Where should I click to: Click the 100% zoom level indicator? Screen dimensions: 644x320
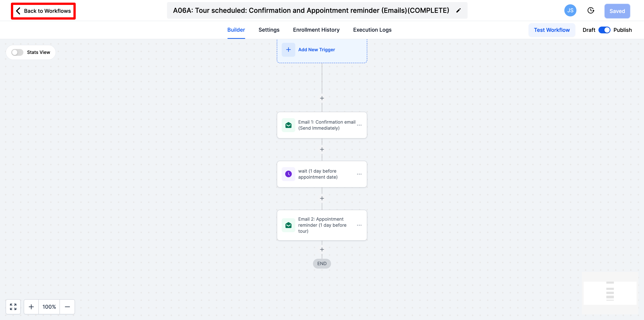point(49,307)
